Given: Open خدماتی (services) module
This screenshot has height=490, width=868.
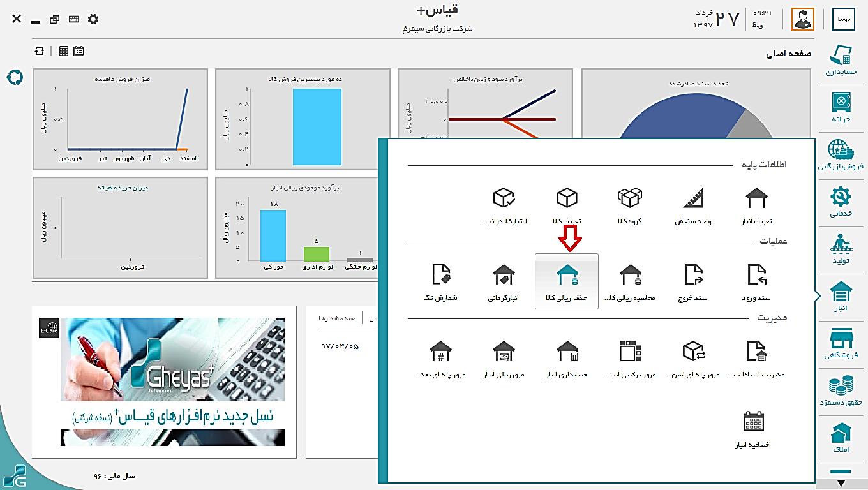Looking at the screenshot, I should pos(841,202).
